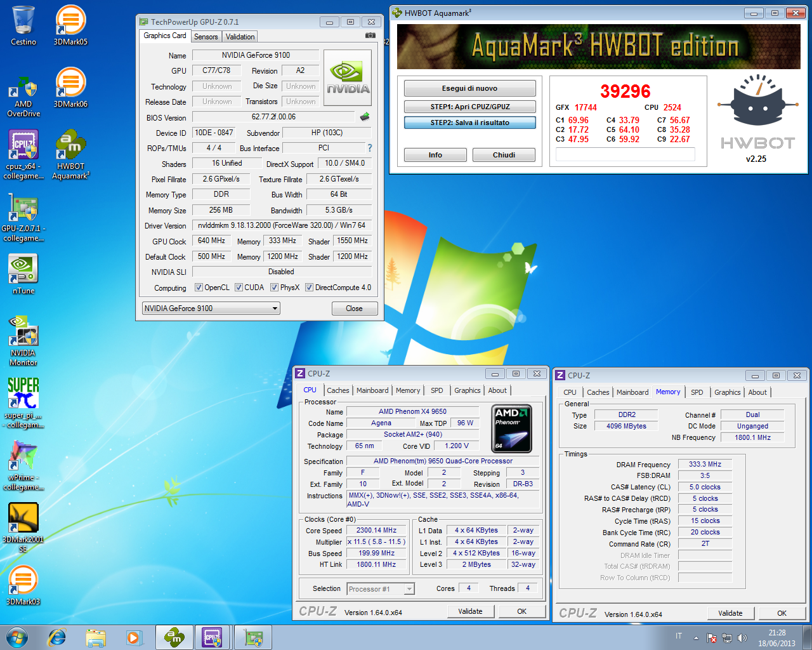Open Windows Media Player from the taskbar
Screen dimensions: 812x650
(134, 637)
